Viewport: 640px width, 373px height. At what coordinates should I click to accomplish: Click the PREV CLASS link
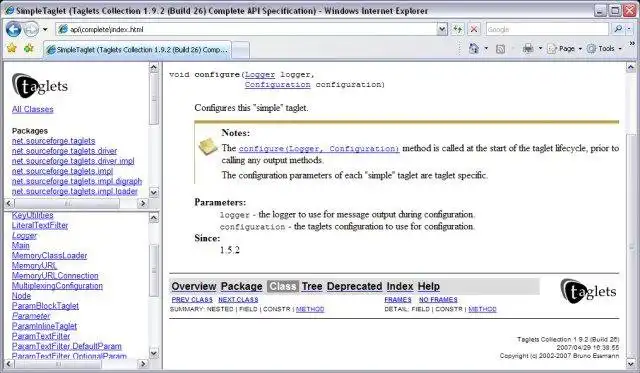coord(192,300)
